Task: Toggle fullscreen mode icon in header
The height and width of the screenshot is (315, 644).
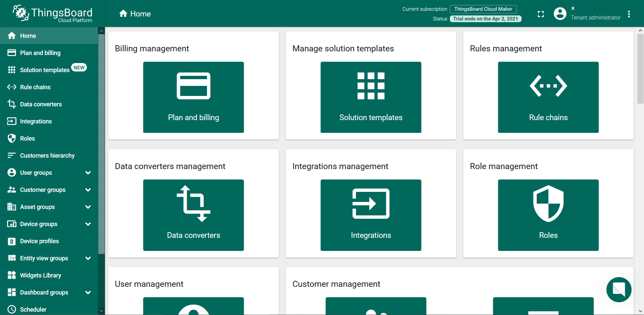Action: click(x=541, y=14)
